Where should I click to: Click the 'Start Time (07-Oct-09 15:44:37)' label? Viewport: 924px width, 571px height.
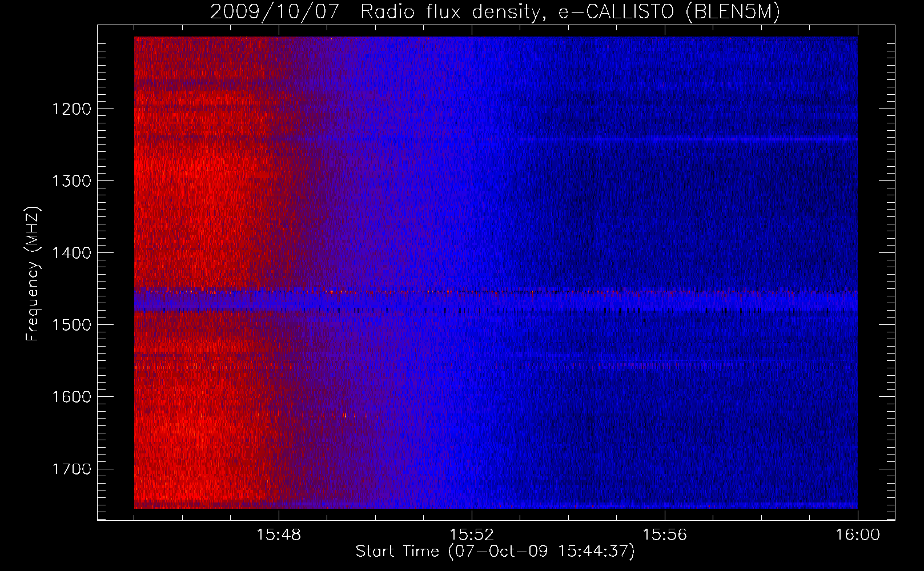click(x=495, y=552)
